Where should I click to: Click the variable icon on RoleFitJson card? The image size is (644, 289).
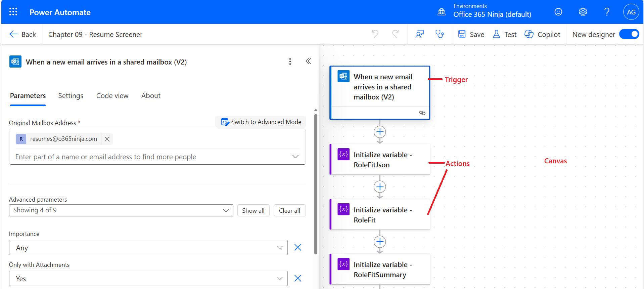(x=343, y=154)
